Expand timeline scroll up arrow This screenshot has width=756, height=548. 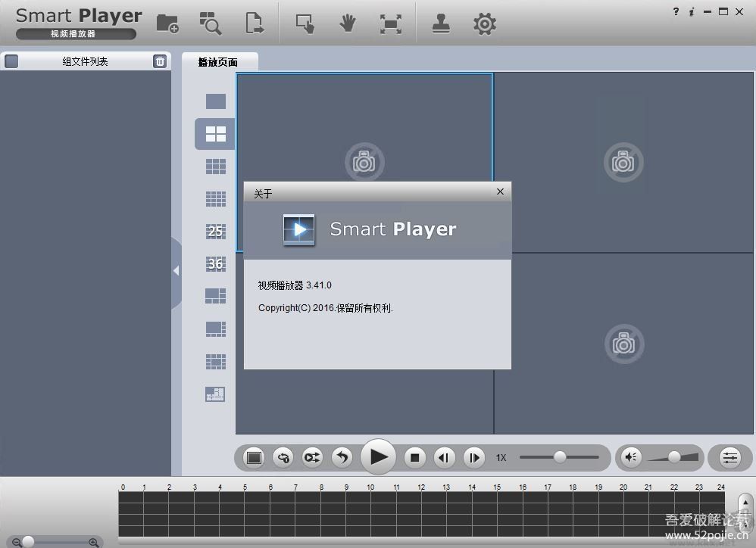tap(744, 501)
